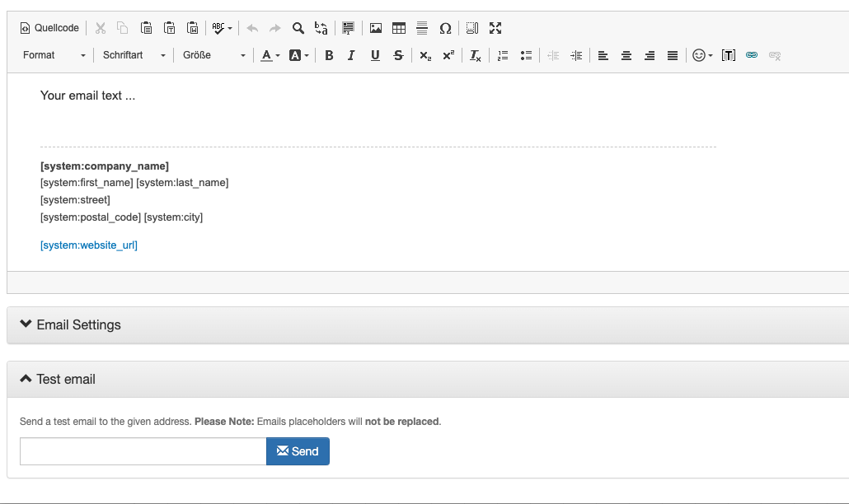Screen dimensions: 849x504
Task: Click the Replace icon
Action: point(321,28)
